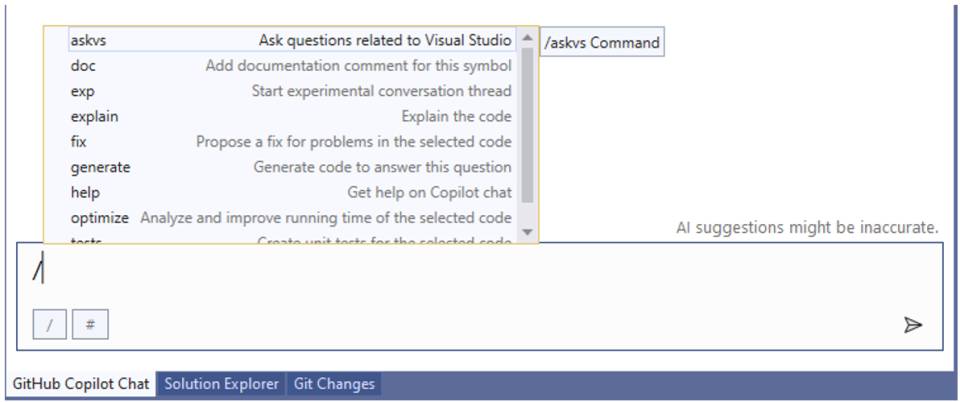Choose the generate command
960x402 pixels.
[292, 167]
